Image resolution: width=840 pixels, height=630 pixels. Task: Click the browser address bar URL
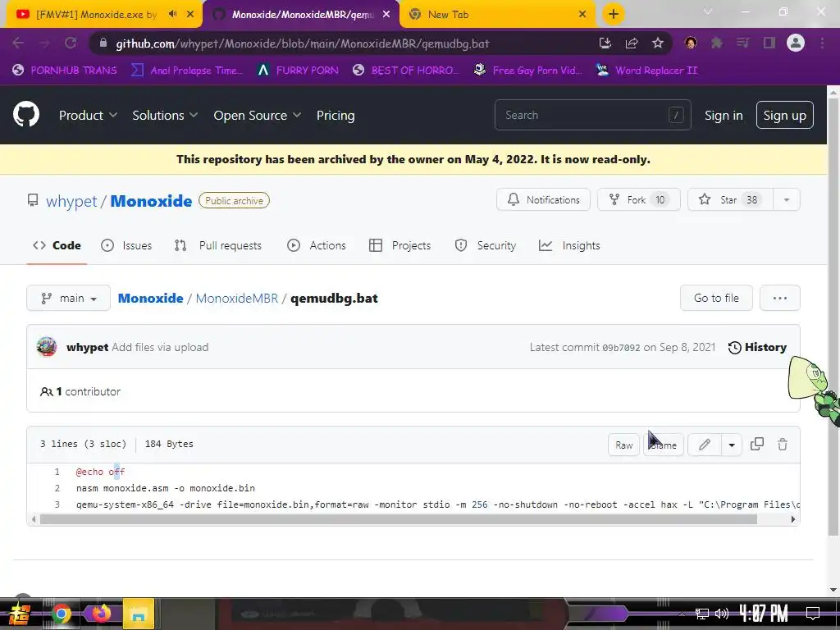tap(302, 43)
